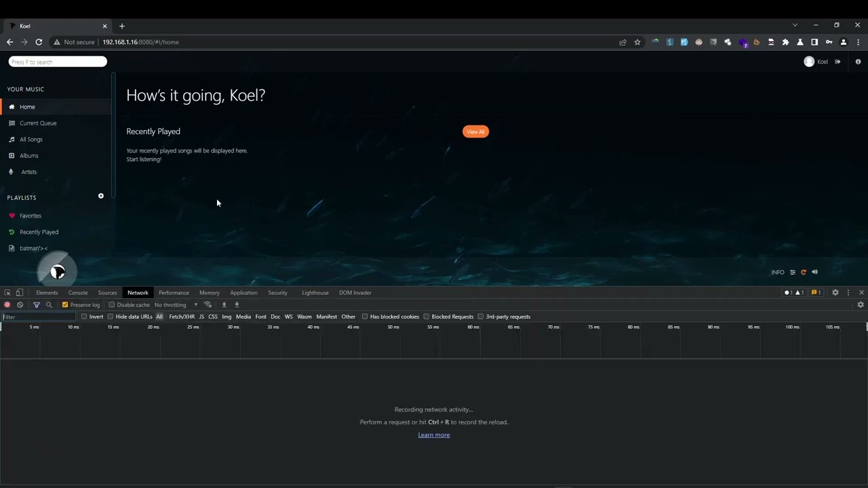Open the No throttling dropdown
This screenshot has width=868, height=488.
[x=176, y=305]
